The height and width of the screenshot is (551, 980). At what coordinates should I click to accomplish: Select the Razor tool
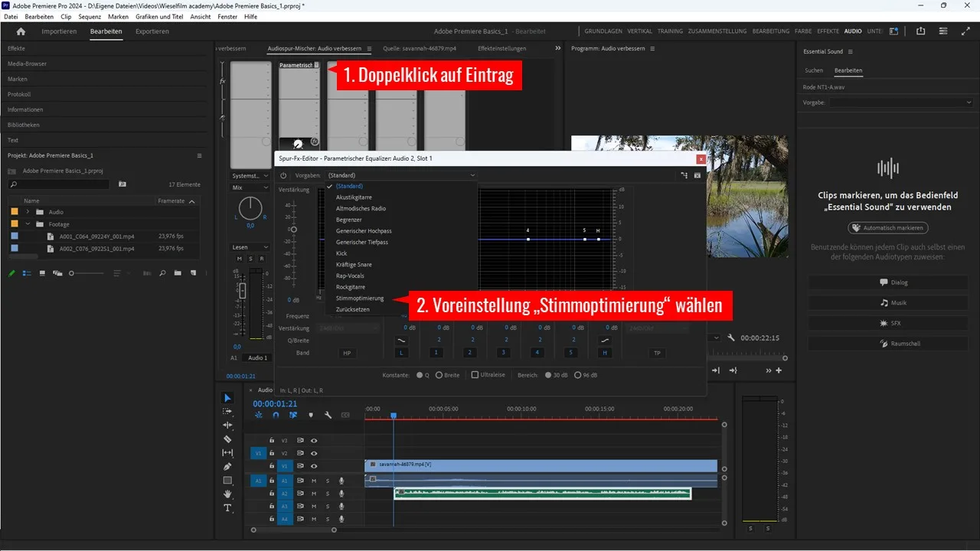pos(227,439)
